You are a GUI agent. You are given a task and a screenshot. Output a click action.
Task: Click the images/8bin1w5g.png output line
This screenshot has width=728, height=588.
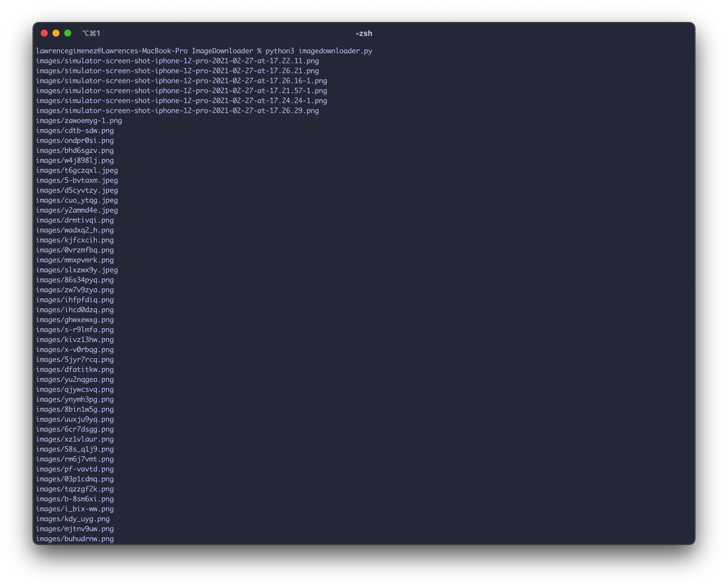point(75,409)
